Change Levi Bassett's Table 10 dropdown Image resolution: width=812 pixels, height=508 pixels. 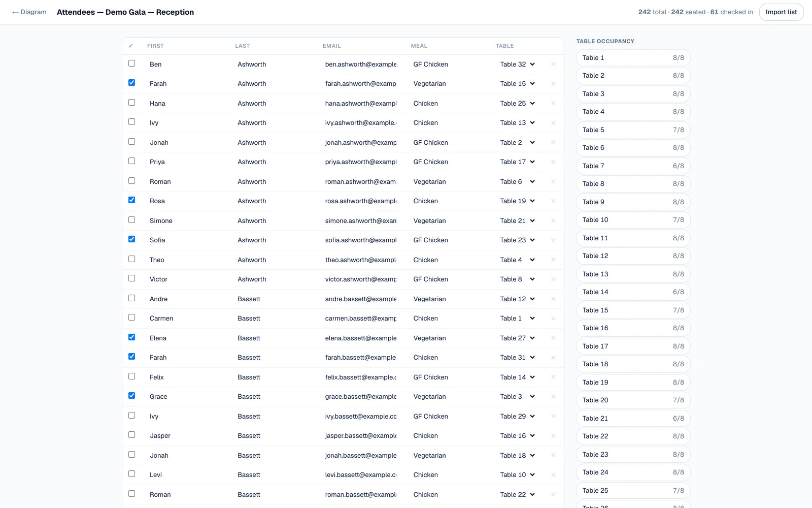[x=518, y=475]
